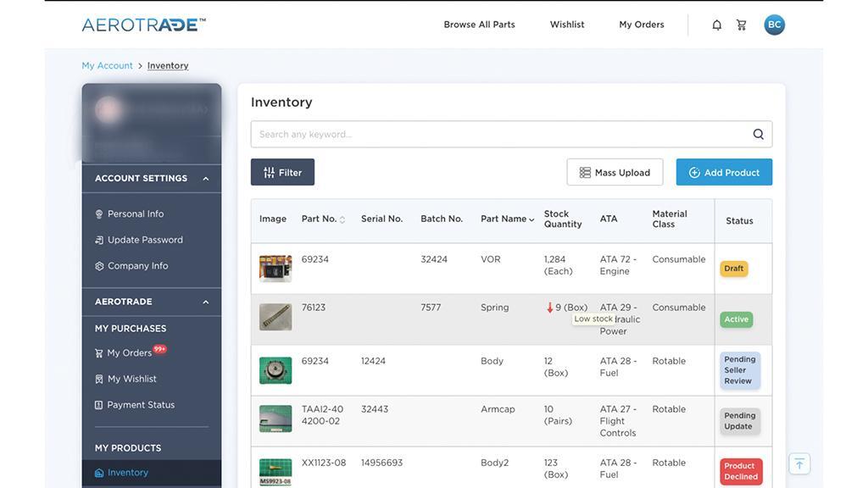
Task: Sort table by Part No. column
Action: click(x=342, y=219)
